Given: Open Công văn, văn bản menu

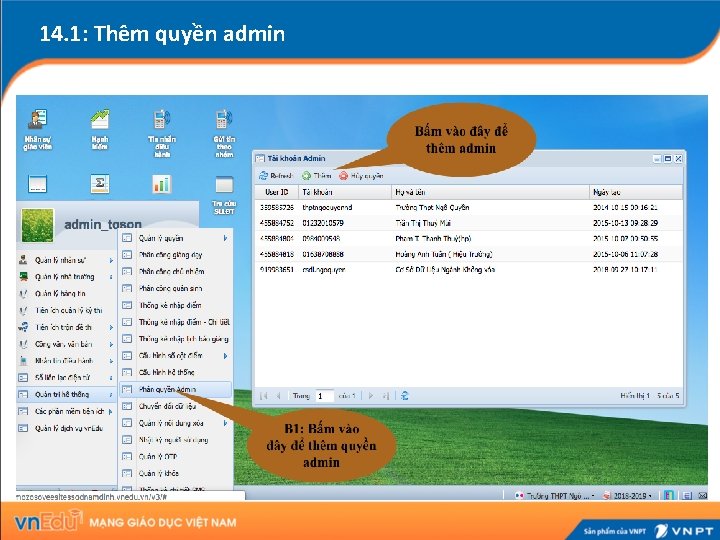Looking at the screenshot, I should tap(66, 344).
